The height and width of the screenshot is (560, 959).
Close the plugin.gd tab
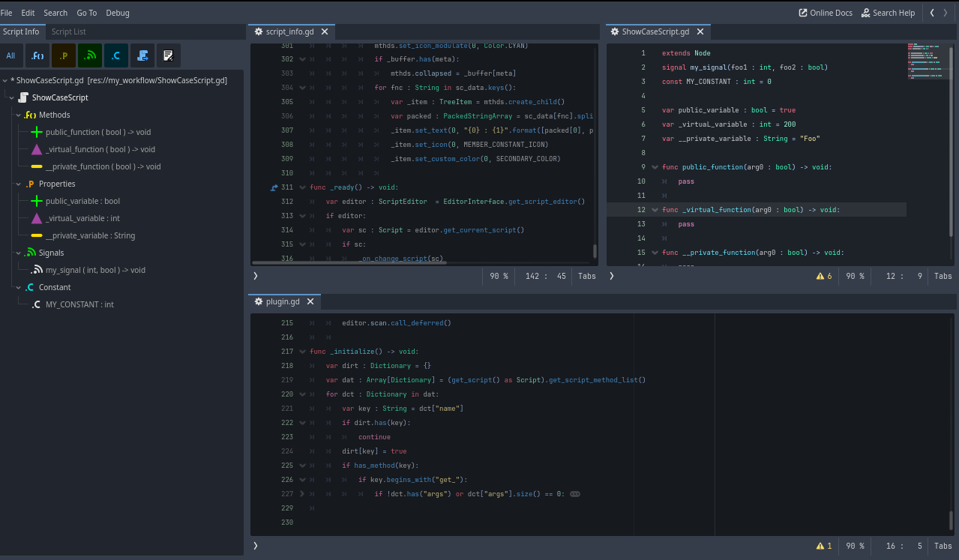pos(310,301)
